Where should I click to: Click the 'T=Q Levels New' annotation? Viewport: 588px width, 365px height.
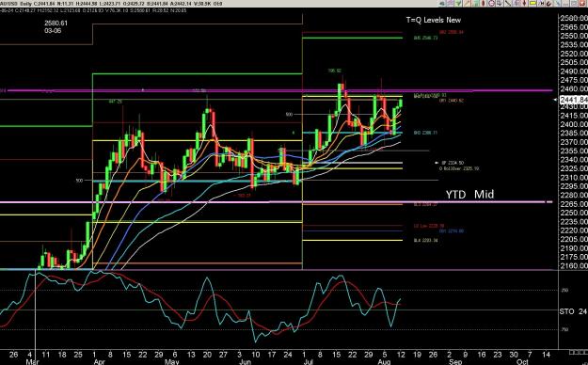pos(433,20)
